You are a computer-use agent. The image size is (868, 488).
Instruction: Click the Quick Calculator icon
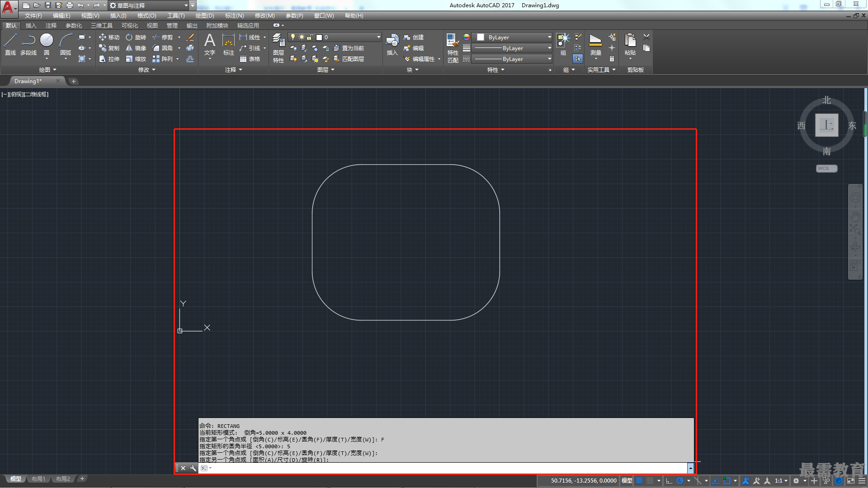coord(612,59)
